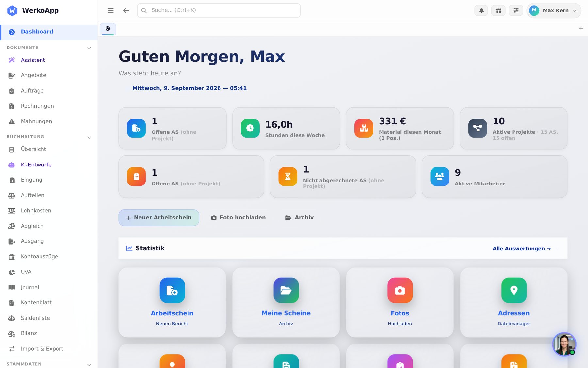588x368 pixels.
Task: Open Abgleich in sidebar
Action: (49, 226)
